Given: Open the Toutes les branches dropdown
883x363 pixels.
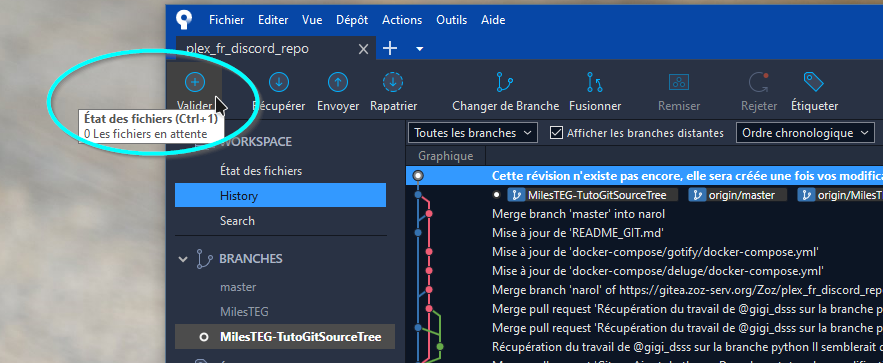Looking at the screenshot, I should [472, 133].
